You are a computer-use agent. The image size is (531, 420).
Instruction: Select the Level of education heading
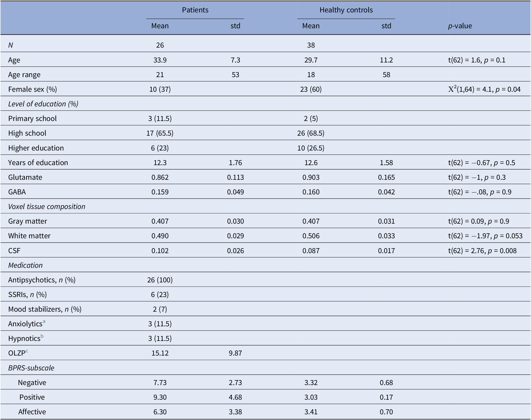point(43,104)
